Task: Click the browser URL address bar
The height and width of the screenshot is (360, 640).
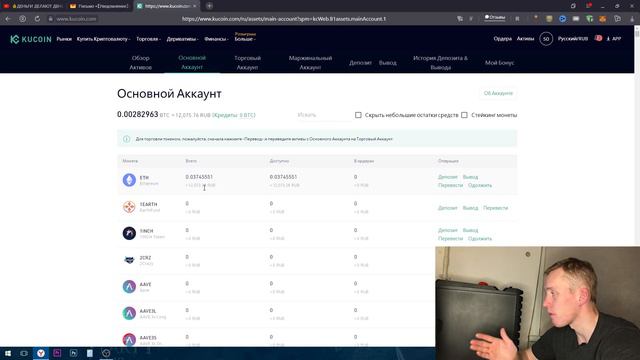Action: [x=284, y=19]
